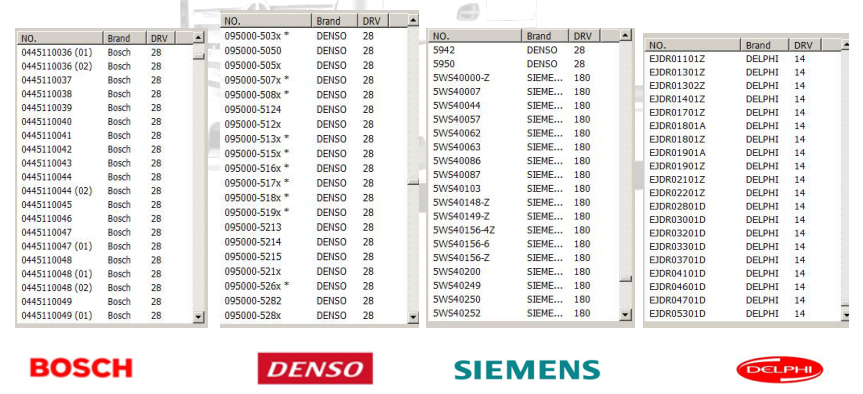The image size is (863, 394).
Task: Select row 0445110036 (02)
Action: 105,67
